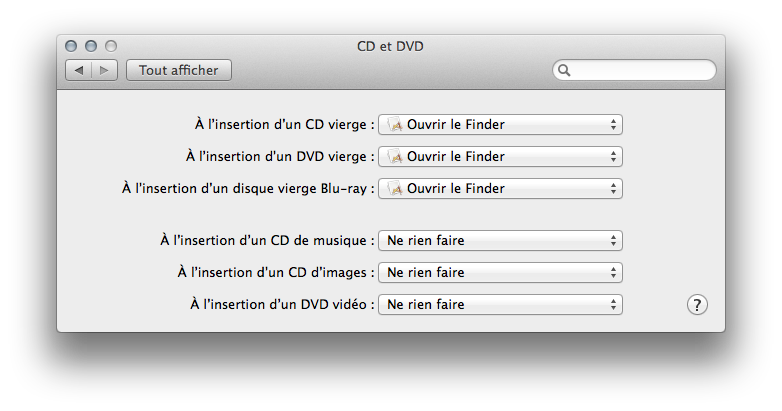Click the stepper arrows on video DVD popup
Viewport: 782px width, 411px height.
pos(613,304)
